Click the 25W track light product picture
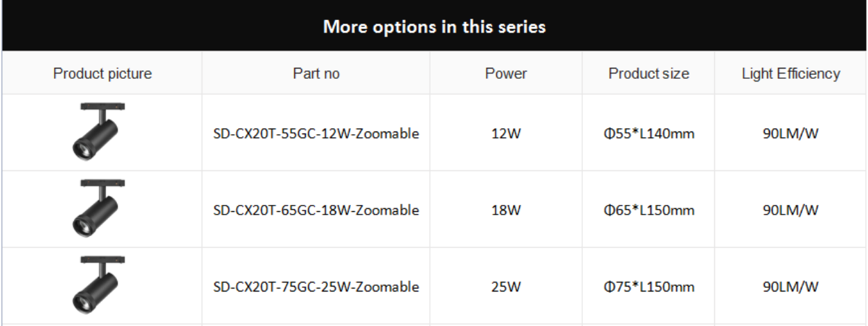The width and height of the screenshot is (868, 326). click(98, 284)
